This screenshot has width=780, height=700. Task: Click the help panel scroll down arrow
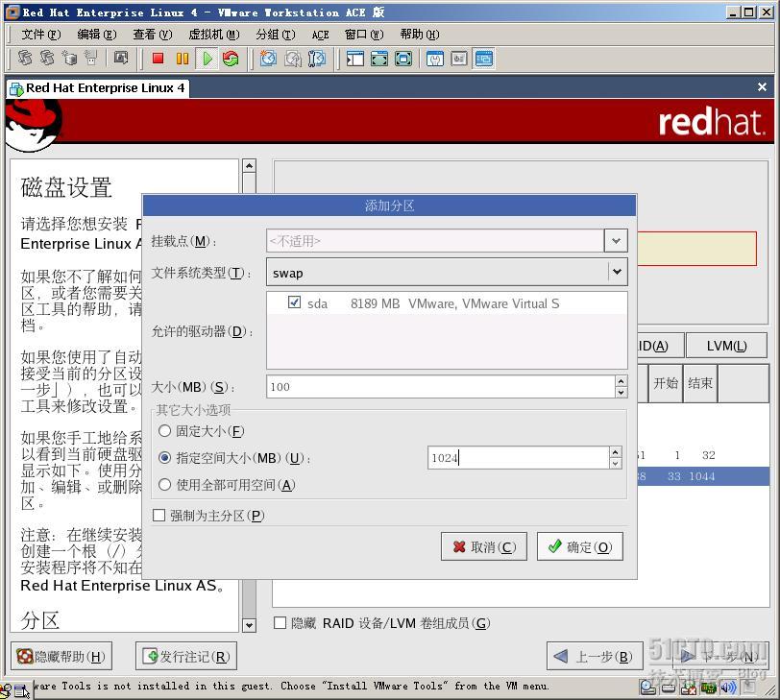pyautogui.click(x=249, y=625)
